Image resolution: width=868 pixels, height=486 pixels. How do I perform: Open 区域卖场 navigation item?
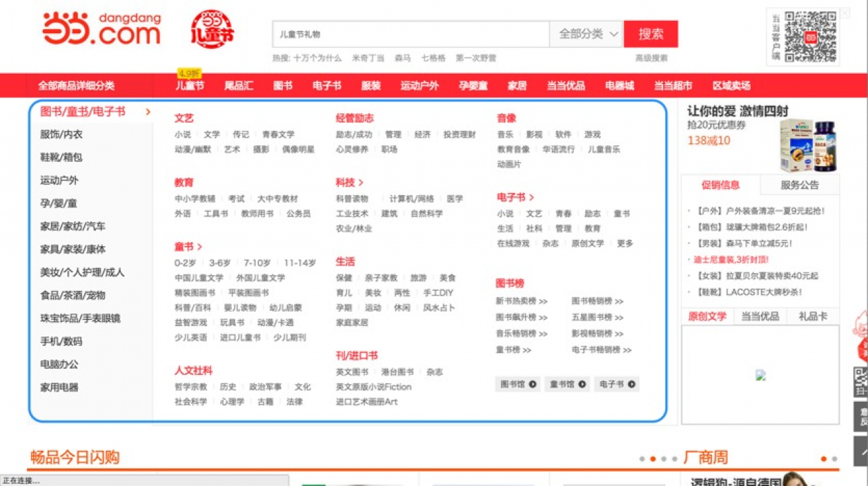point(731,85)
